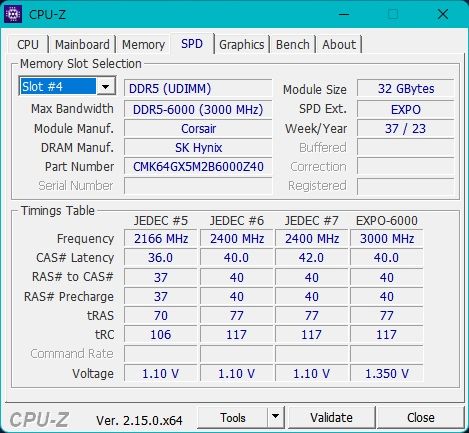Click JEDEC #5 RAS# to CAS# value 37
This screenshot has height=433, width=469.
click(x=161, y=277)
